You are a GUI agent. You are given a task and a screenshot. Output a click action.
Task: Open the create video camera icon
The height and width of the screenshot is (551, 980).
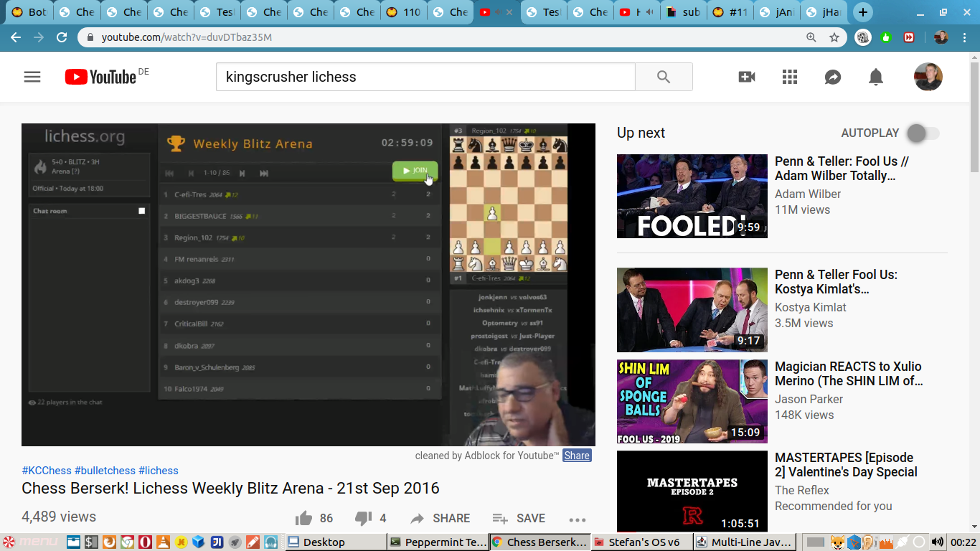(x=747, y=77)
